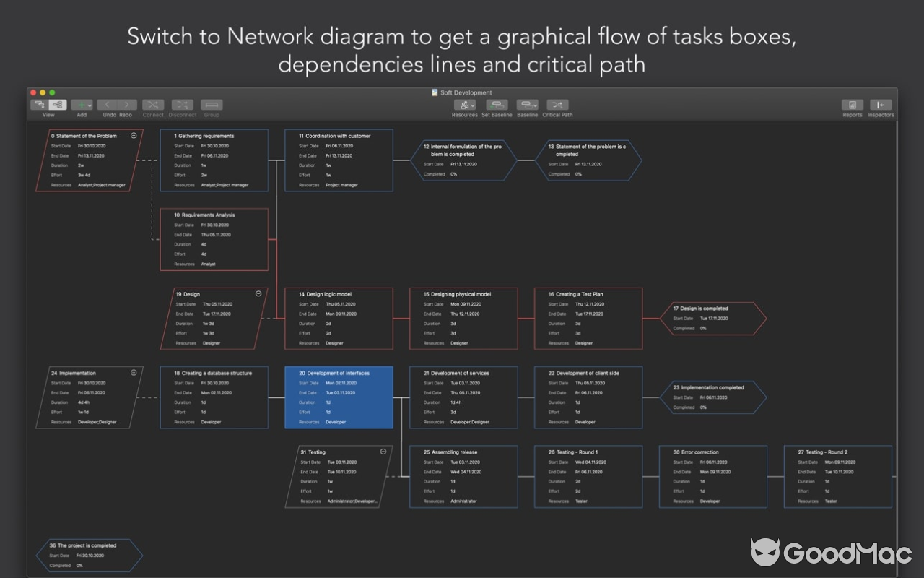Screen dimensions: 924x578
Task: Click the Set Baseline button
Action: tap(497, 105)
